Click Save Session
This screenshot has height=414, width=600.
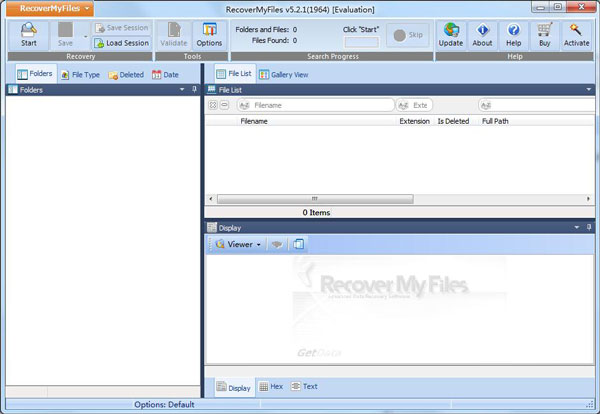(x=122, y=28)
